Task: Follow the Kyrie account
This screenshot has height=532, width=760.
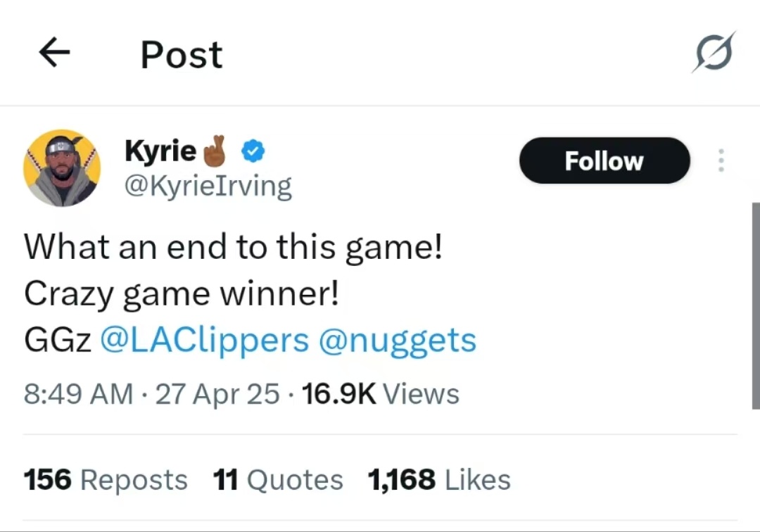Action: click(604, 160)
